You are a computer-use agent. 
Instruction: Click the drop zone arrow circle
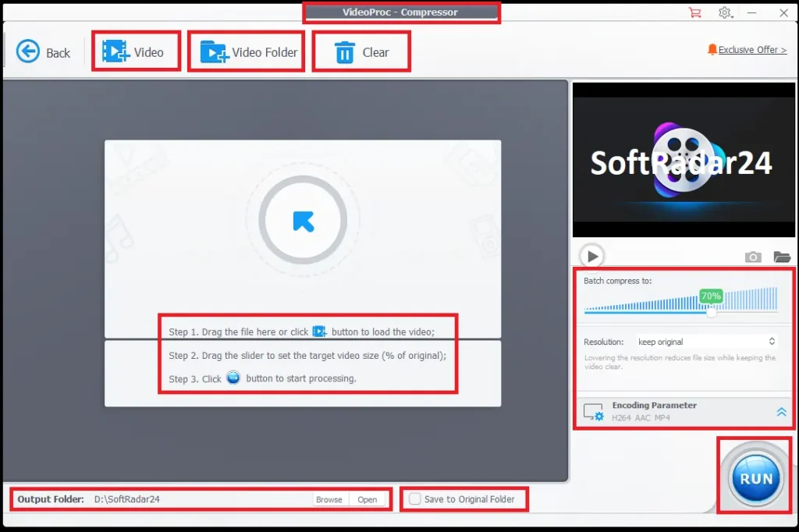click(x=303, y=220)
